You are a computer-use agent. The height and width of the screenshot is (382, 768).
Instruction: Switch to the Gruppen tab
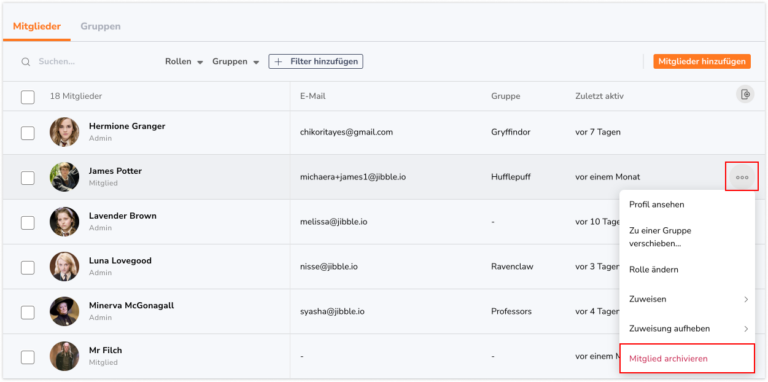click(100, 26)
